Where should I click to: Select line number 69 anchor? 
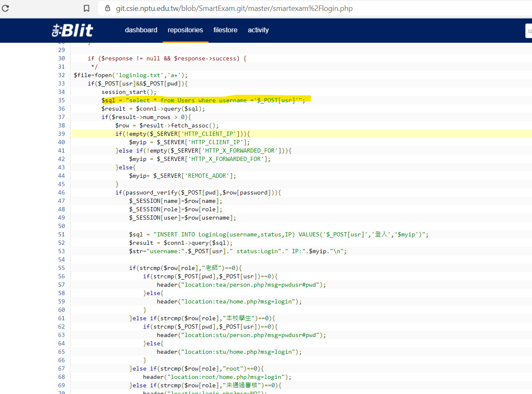[x=61, y=385]
